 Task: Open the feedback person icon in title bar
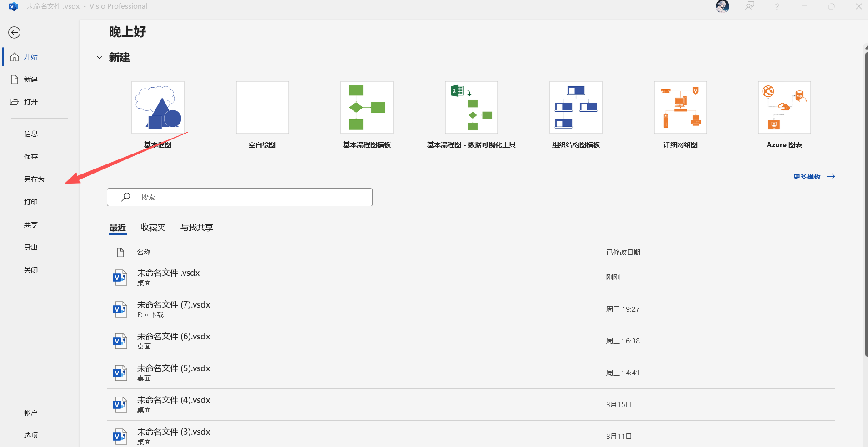[749, 6]
